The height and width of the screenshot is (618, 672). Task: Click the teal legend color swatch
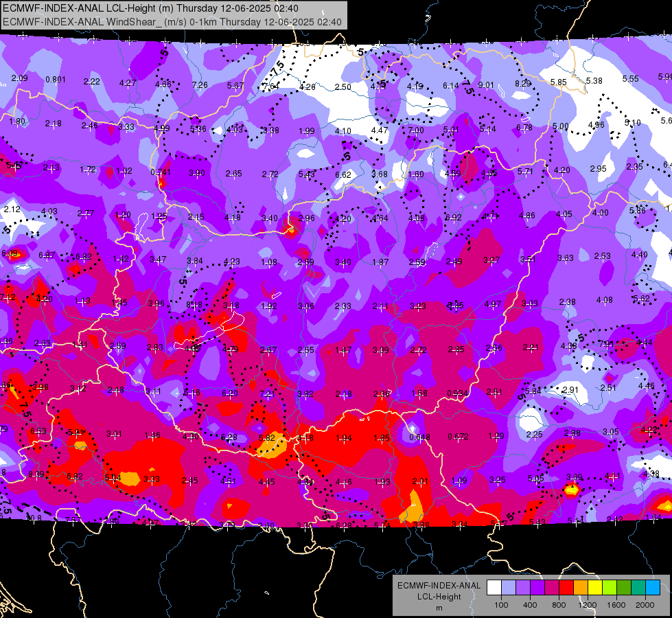pyautogui.click(x=638, y=587)
